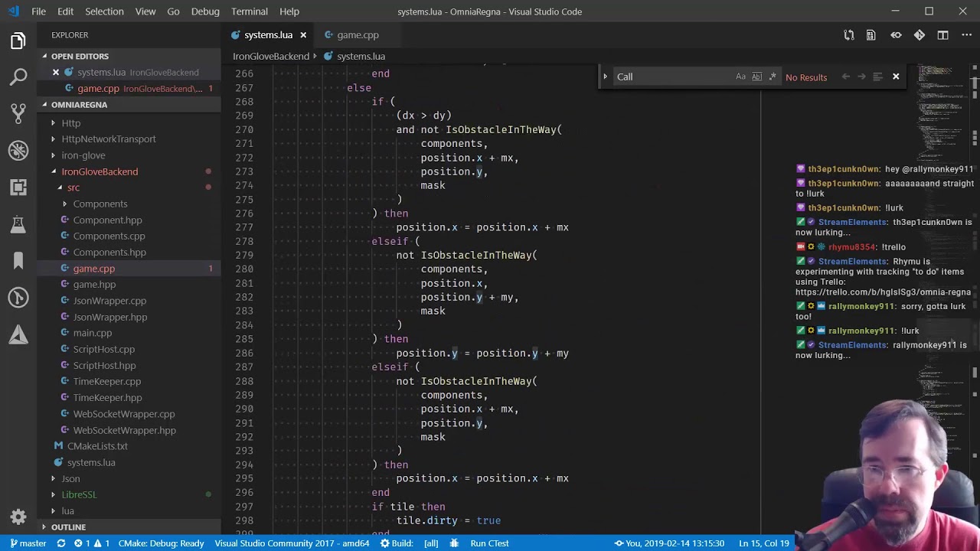Toggle Use Regular Expression in find widget
980x551 pixels.
pyautogui.click(x=773, y=77)
